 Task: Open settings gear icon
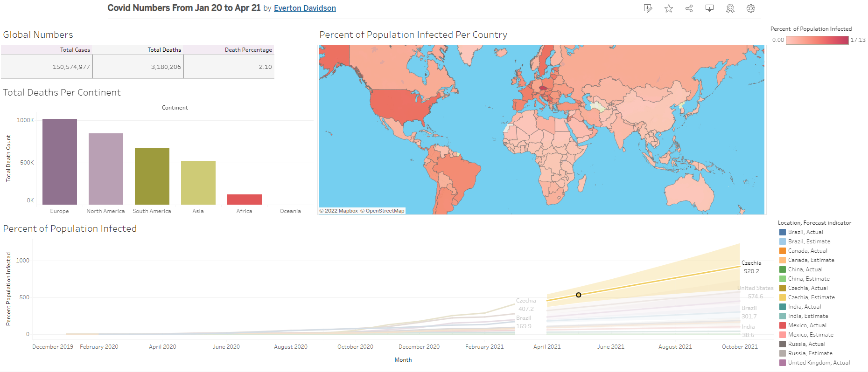coord(751,8)
